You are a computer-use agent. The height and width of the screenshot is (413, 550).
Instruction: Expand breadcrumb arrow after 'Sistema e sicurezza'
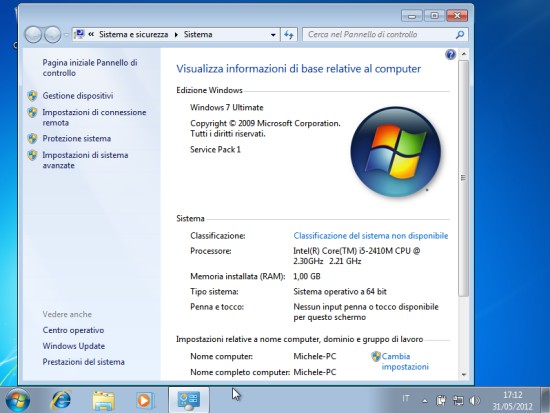click(x=176, y=34)
